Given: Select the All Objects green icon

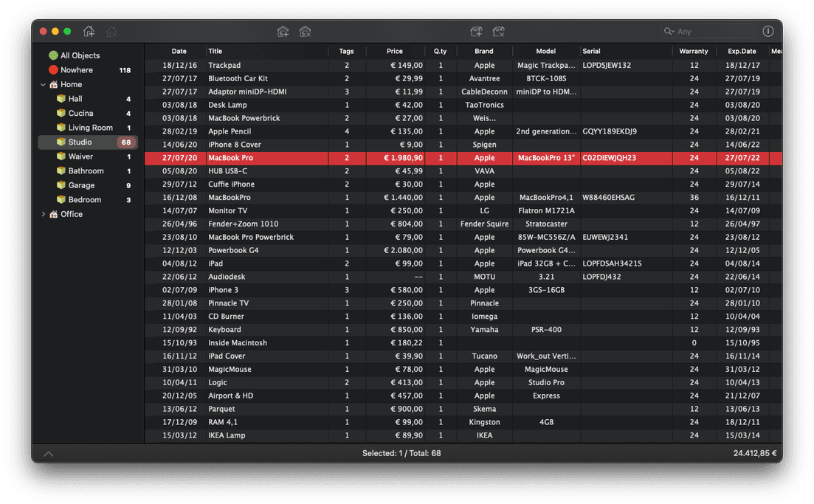Looking at the screenshot, I should click(53, 55).
